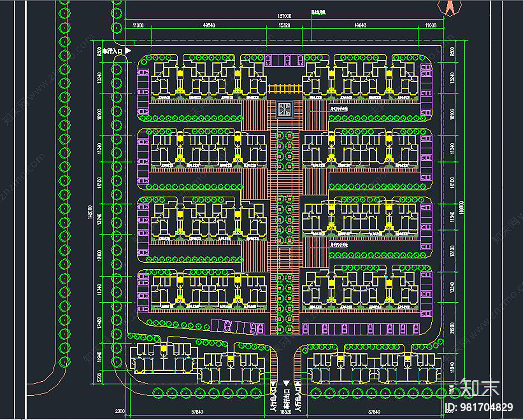The image size is (523, 420).
Task: Click the arrow beside the 车行入口 label
Action: pos(128,51)
